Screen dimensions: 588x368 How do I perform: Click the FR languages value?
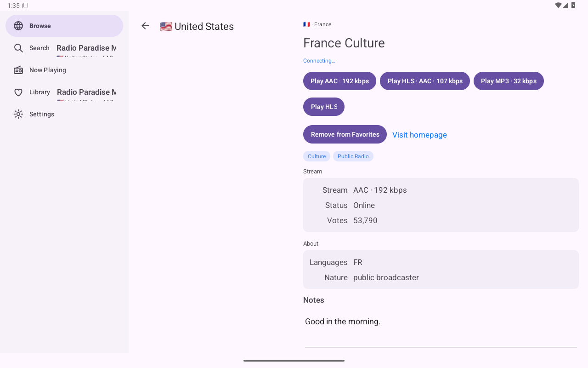358,262
